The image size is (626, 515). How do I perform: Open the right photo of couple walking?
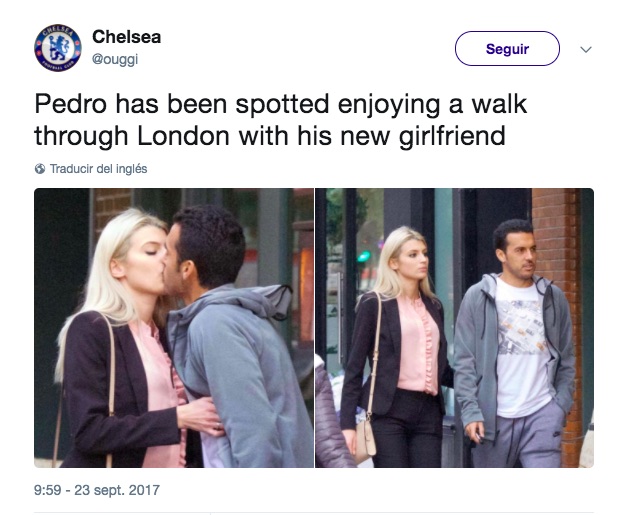point(455,328)
